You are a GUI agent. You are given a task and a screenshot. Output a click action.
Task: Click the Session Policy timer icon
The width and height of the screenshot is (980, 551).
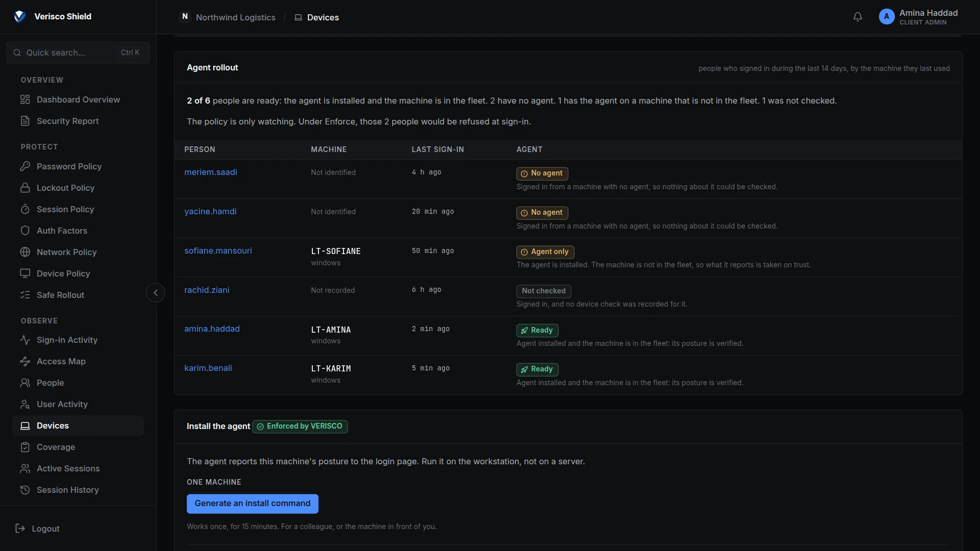coord(25,210)
